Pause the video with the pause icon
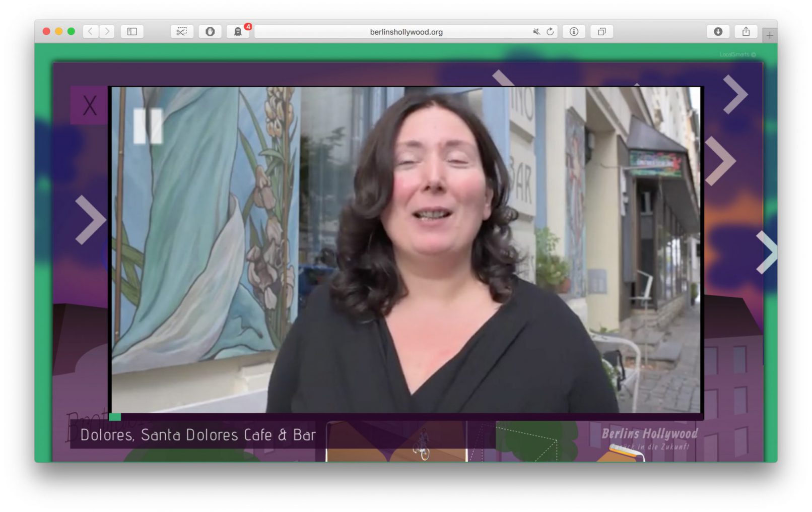Viewport: 812px width, 512px height. click(x=148, y=126)
